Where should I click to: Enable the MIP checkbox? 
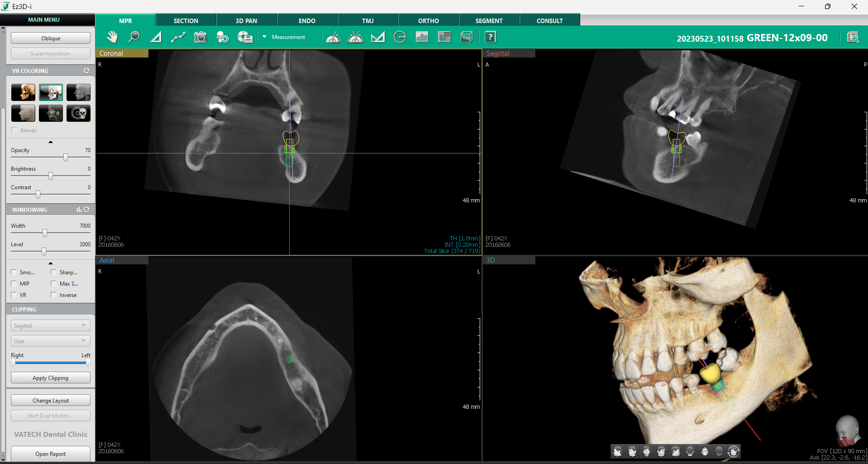[x=14, y=284]
